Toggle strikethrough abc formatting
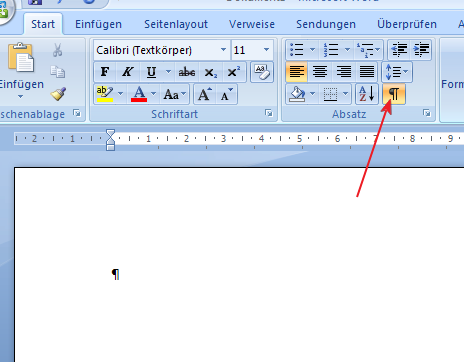The image size is (464, 362). coord(187,72)
